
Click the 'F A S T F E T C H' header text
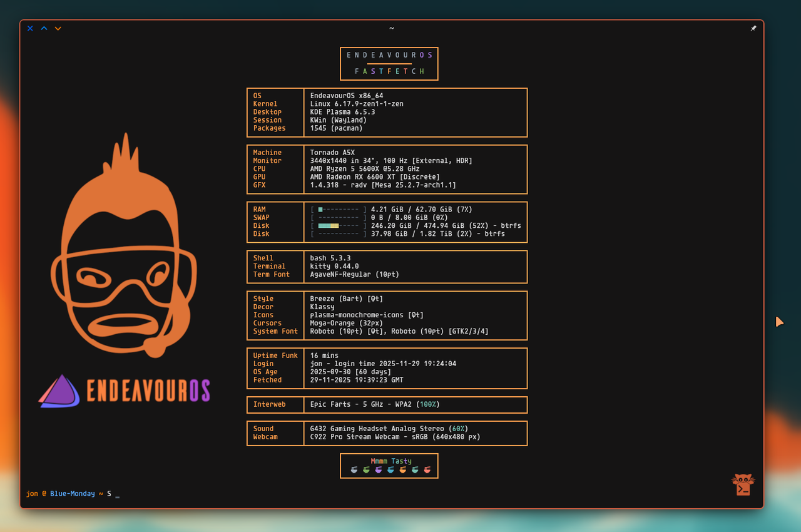point(389,71)
